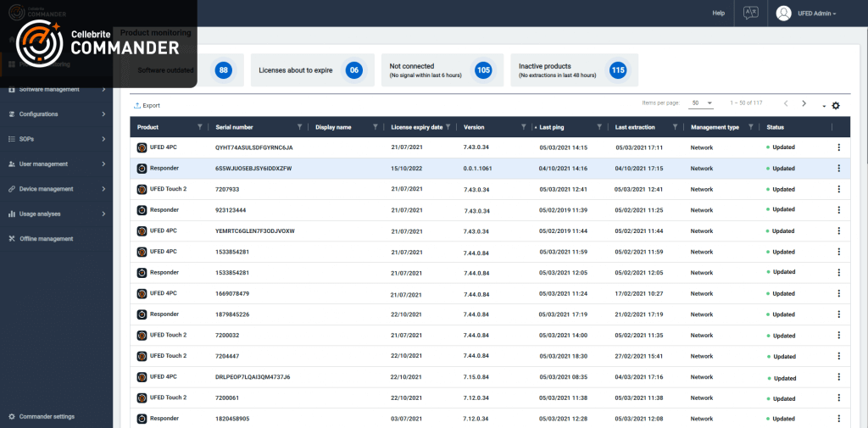Click UFED 4PC icon for serial 1669078479
Viewport: 868px width, 428px height.
tap(142, 293)
